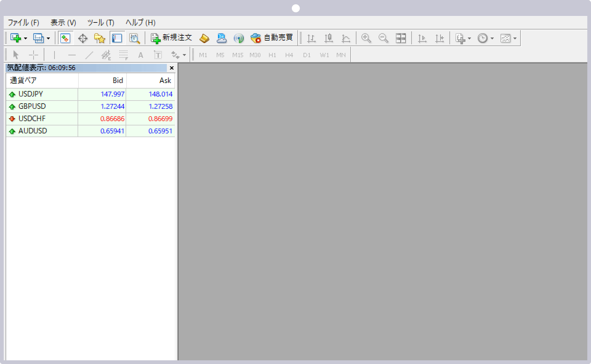Expand the periodicity clock dropdown arrow
Viewport: 591px width, 364px height.
[492, 38]
